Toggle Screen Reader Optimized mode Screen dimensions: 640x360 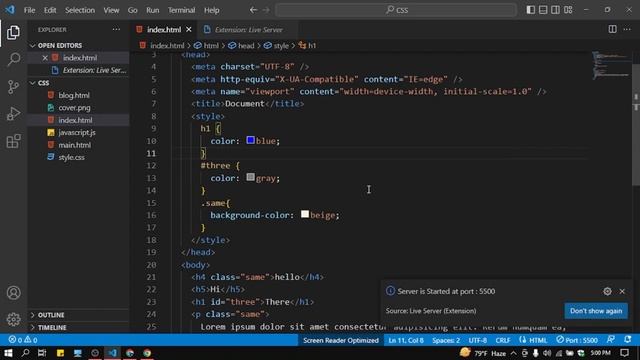click(340, 340)
